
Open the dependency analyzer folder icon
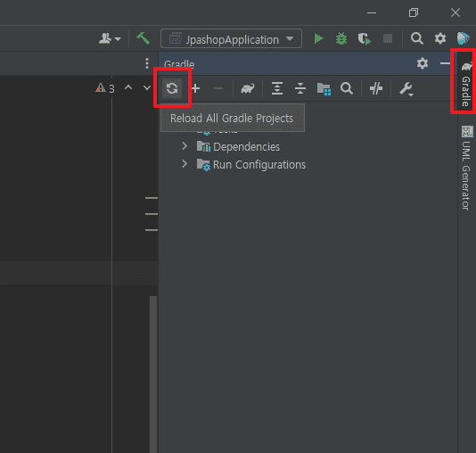tap(324, 89)
